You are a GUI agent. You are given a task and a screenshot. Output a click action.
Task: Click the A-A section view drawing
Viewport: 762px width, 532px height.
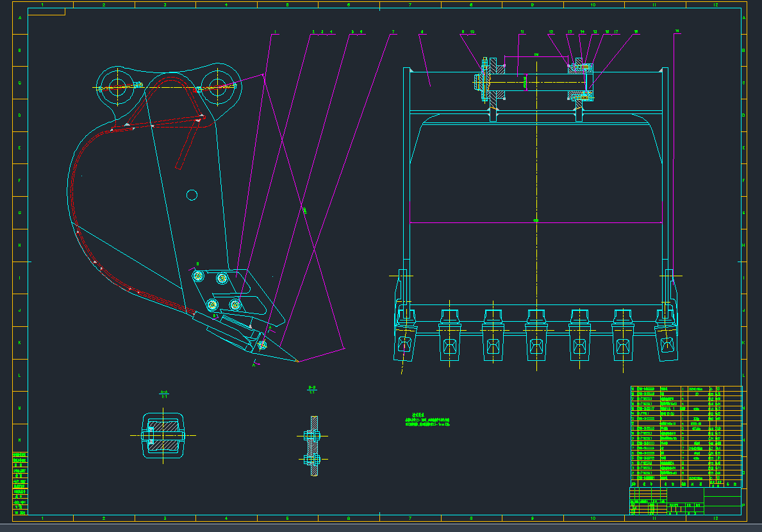coord(163,436)
